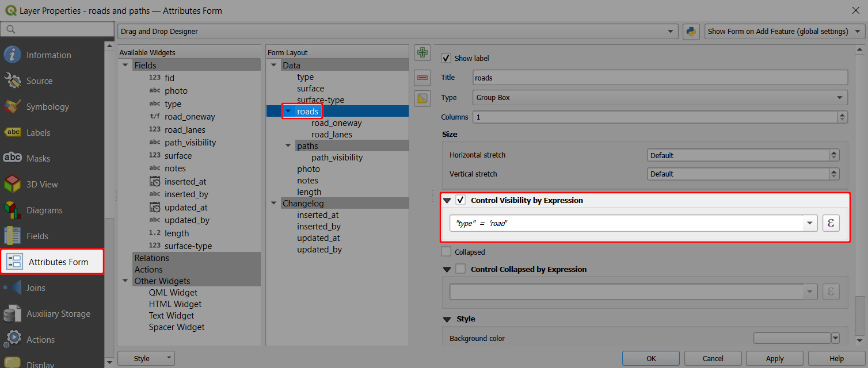Collapse the Control Visibility by Expression section
The width and height of the screenshot is (868, 368).
[447, 201]
